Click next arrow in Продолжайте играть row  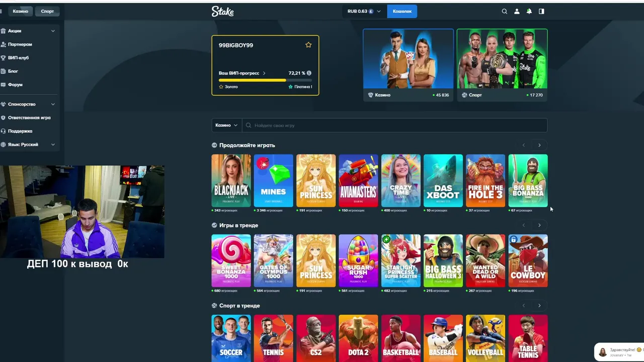(539, 145)
